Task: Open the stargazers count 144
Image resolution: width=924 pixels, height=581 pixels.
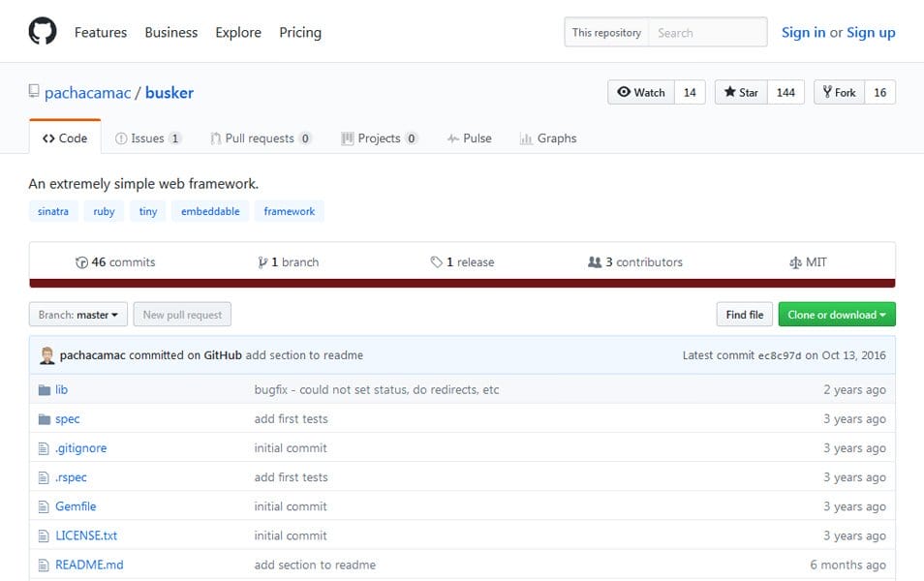Action: pos(785,93)
